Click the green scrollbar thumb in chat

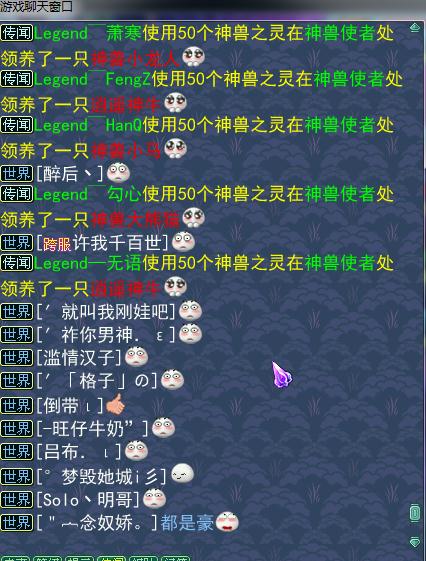(415, 513)
